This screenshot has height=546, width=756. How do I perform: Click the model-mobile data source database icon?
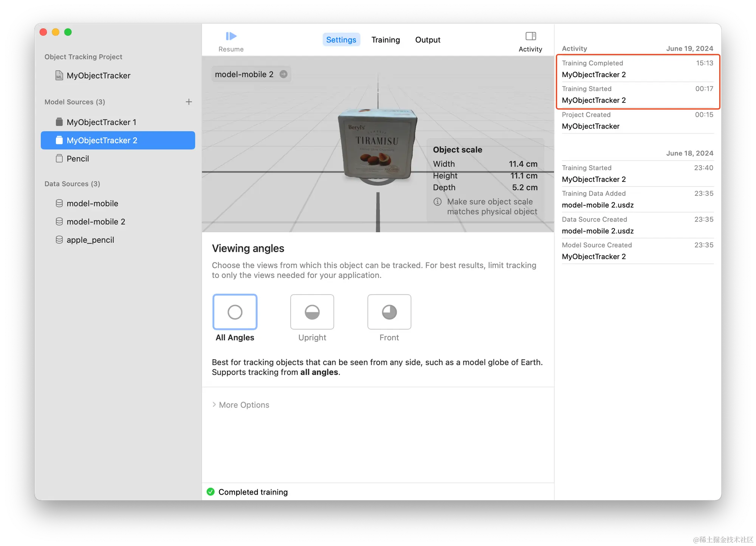(x=59, y=203)
